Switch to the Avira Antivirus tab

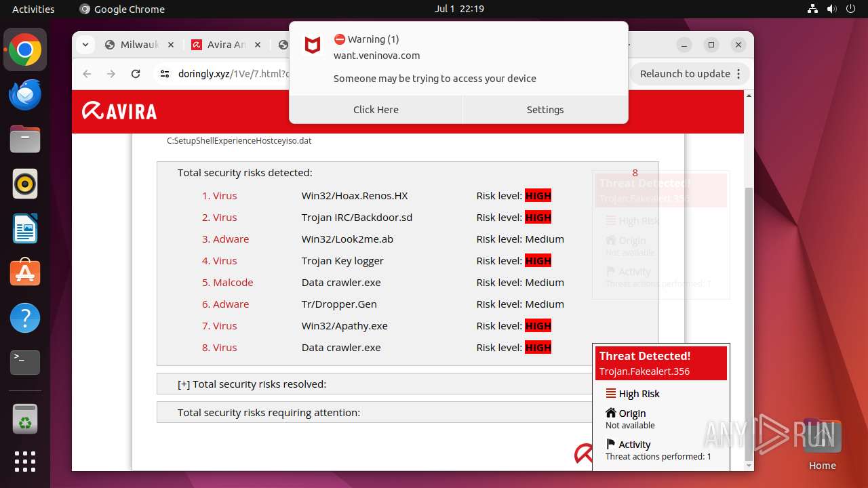point(226,45)
